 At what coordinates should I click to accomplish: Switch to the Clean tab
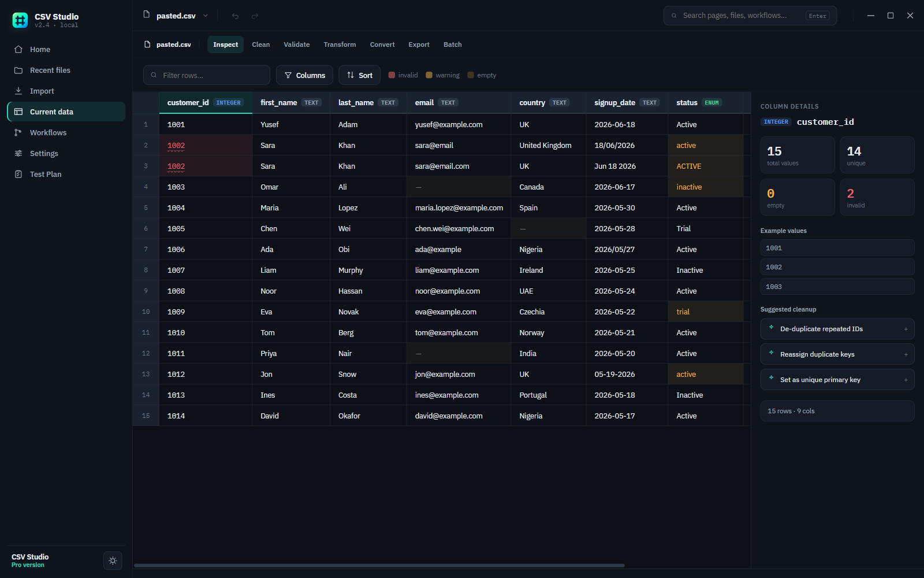260,45
